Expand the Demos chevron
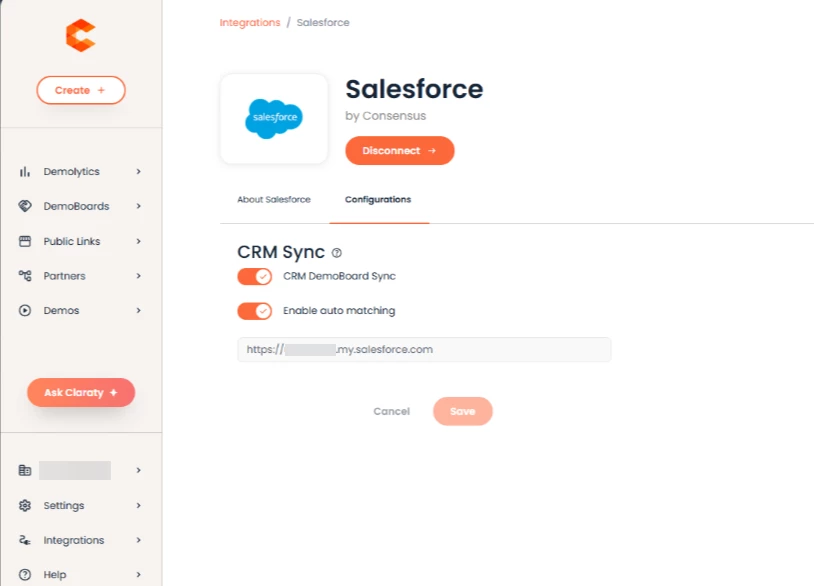The height and width of the screenshot is (586, 814). click(x=139, y=310)
